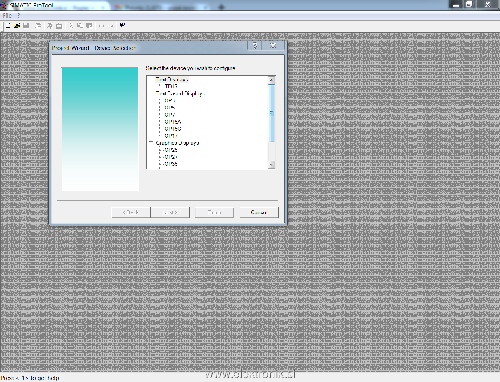Expand the OP35 tree node
500x382 pixels.
tap(160, 164)
